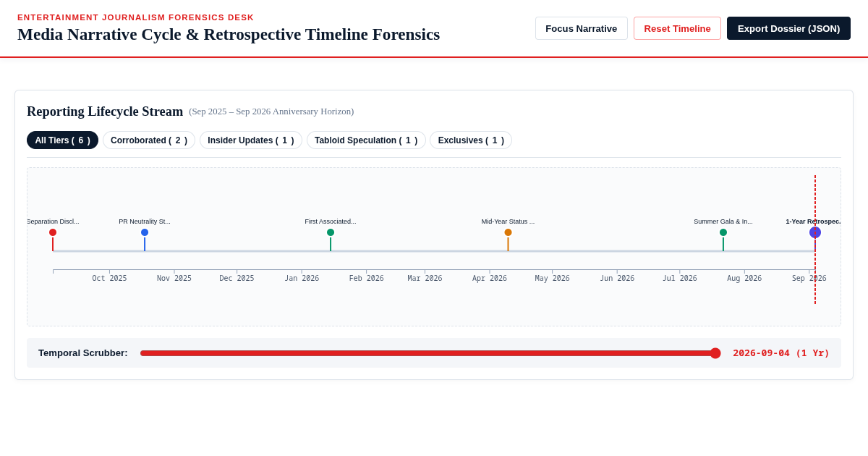Click the Sep 2026 axis label

[x=809, y=279]
